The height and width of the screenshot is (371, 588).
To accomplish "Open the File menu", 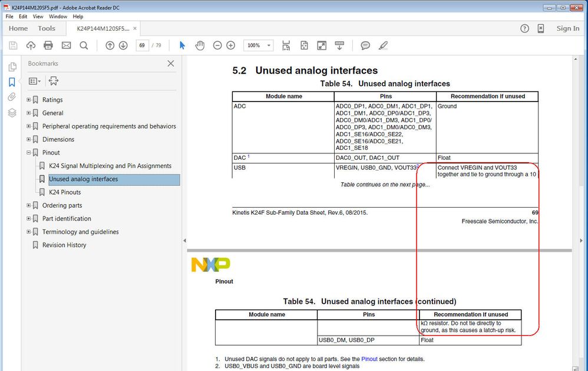I will 9,17.
